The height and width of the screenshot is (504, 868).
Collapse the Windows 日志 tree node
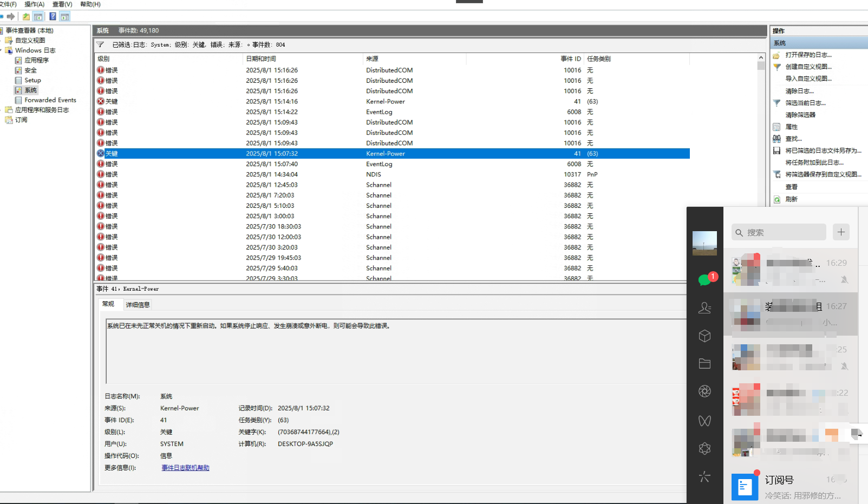(x=2, y=50)
